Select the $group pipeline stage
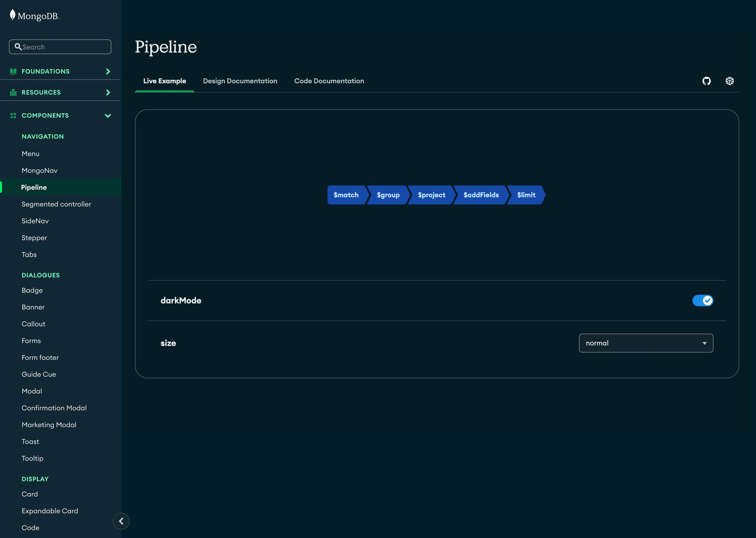The image size is (756, 538). click(388, 195)
